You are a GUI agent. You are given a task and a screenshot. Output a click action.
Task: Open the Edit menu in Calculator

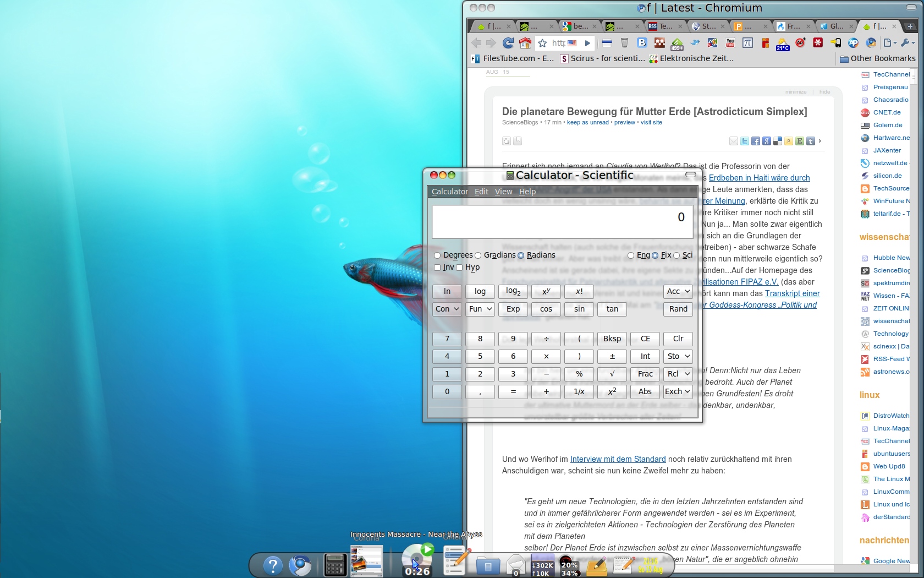coord(481,192)
